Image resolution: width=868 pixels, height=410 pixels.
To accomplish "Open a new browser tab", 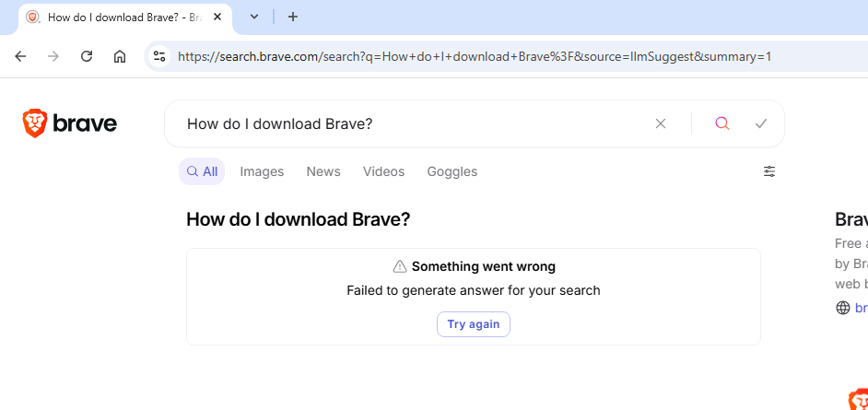I will pyautogui.click(x=293, y=17).
